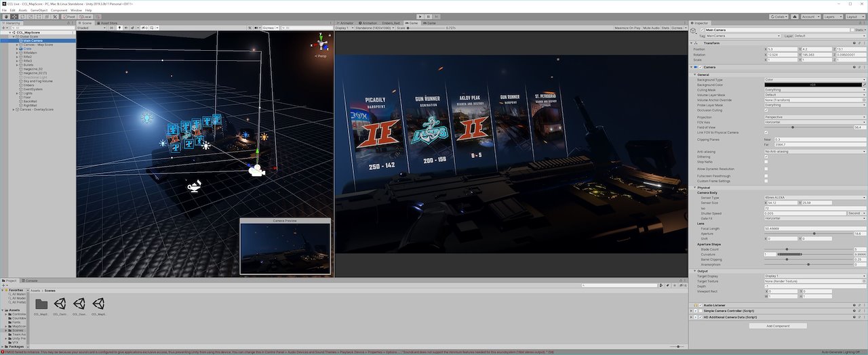Open the CCL_MapS... scenes folder
Image resolution: width=868 pixels, height=355 pixels.
coord(41,306)
